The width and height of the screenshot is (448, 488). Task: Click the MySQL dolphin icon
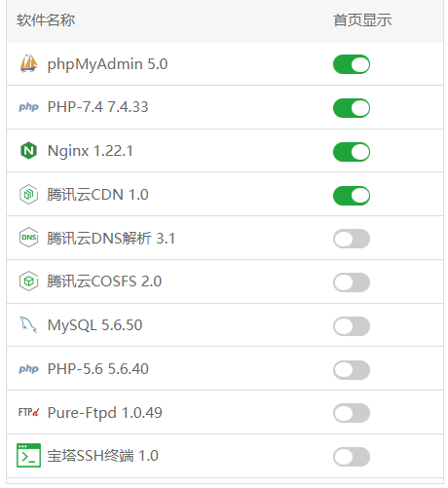tap(28, 324)
